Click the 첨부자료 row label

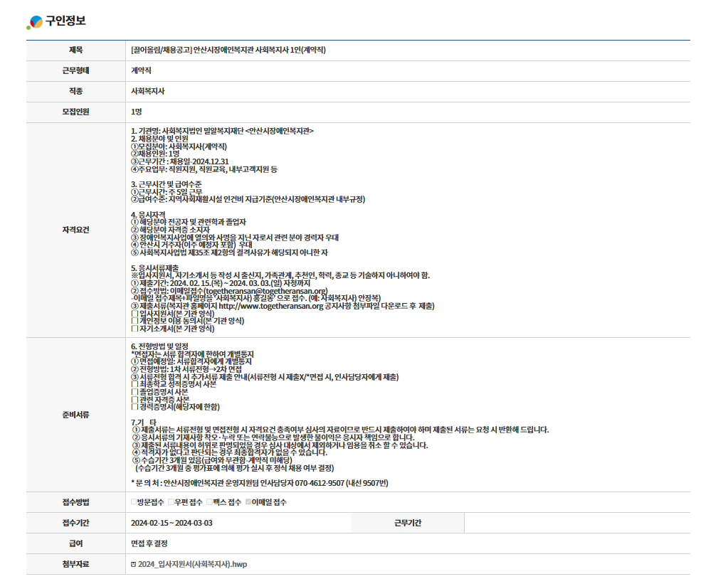[x=75, y=564]
